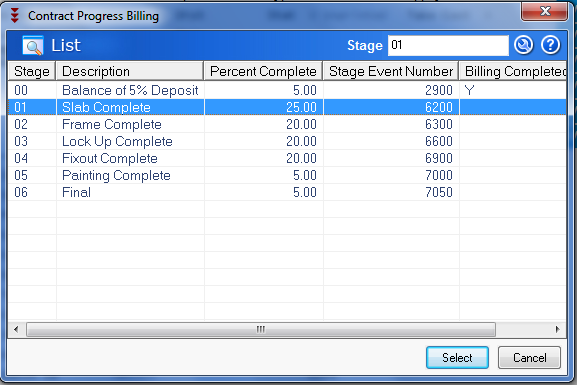The image size is (577, 385).
Task: Close the Contract Progress Billing window
Action: [544, 11]
